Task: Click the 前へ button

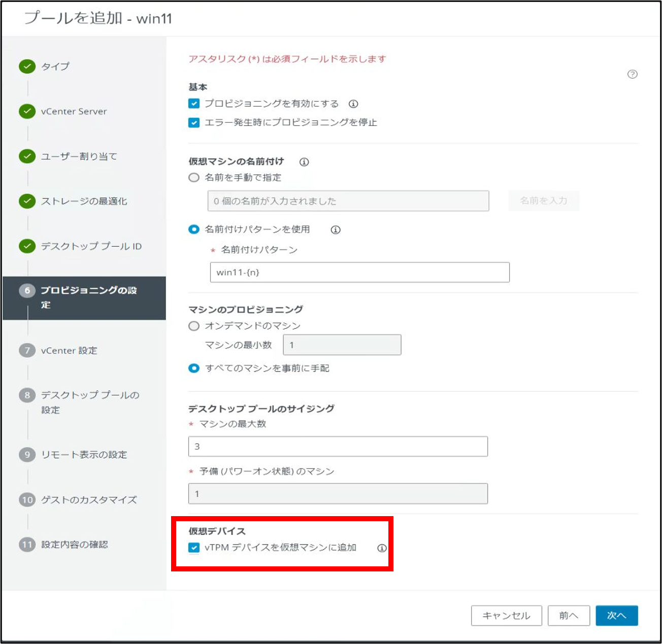Action: coord(569,616)
